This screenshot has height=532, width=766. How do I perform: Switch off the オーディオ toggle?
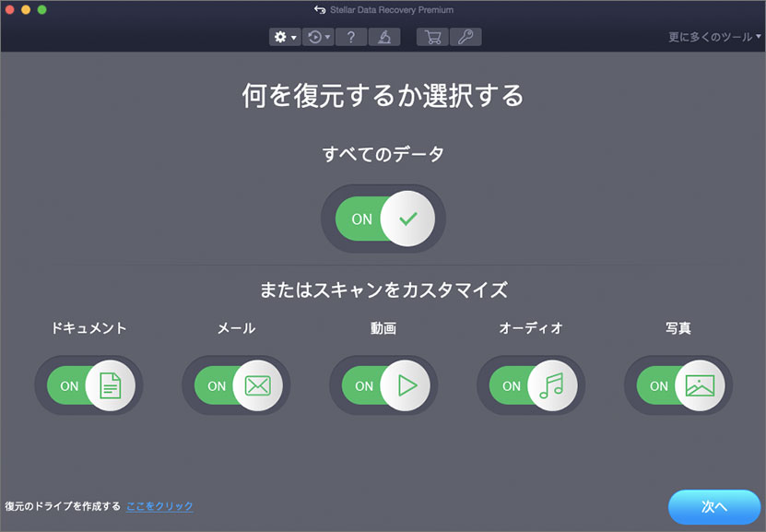[x=531, y=385]
